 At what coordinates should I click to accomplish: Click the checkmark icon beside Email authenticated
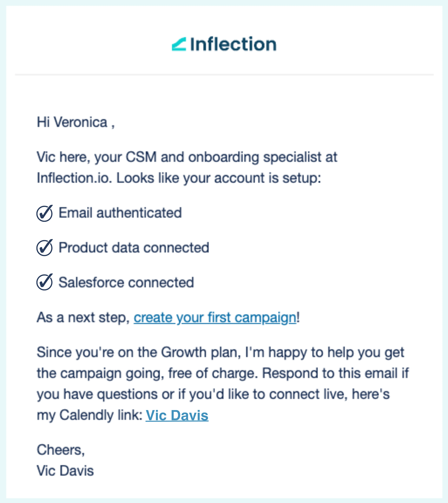point(45,213)
